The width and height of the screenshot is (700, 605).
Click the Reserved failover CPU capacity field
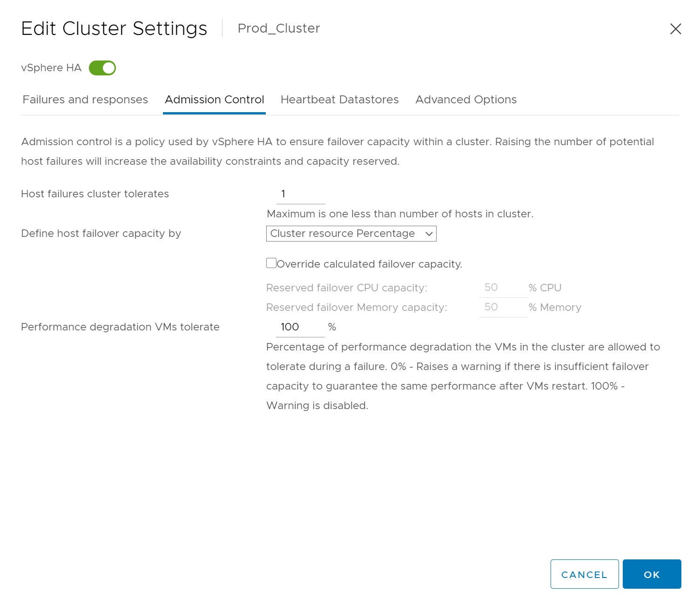pyautogui.click(x=503, y=288)
